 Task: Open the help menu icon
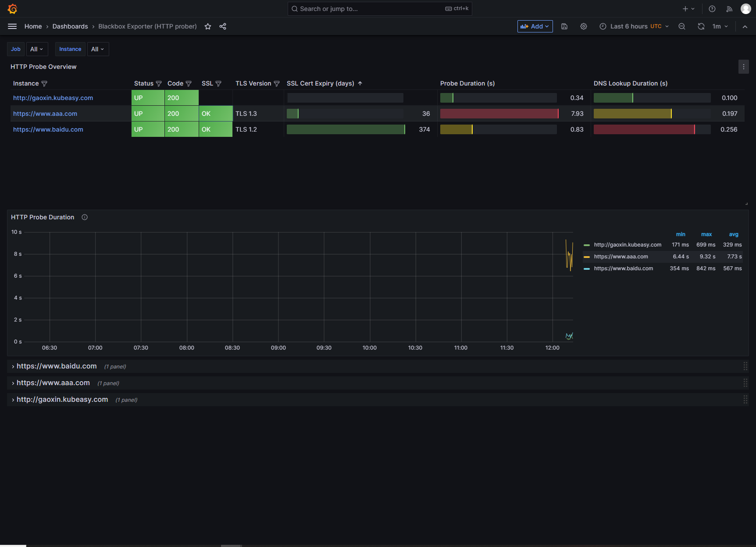pyautogui.click(x=712, y=9)
